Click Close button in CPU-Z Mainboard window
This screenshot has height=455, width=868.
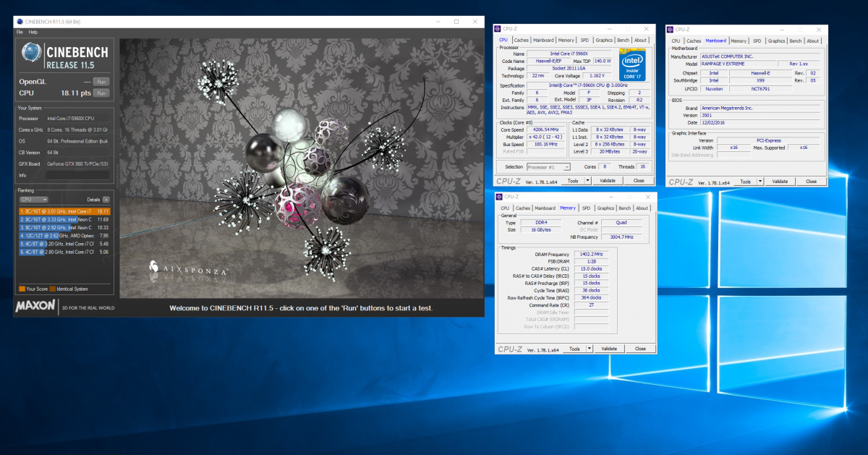[x=811, y=182]
